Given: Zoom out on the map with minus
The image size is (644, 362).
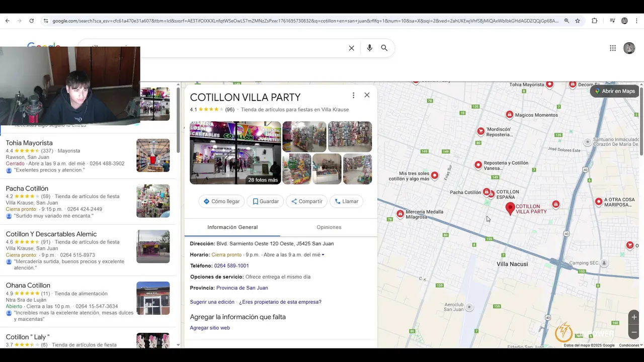Looking at the screenshot, I should [634, 332].
